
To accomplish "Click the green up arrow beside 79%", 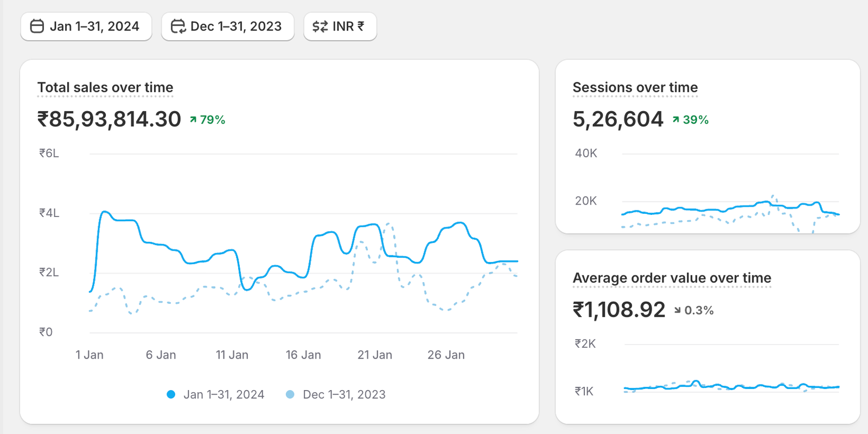I will [x=193, y=120].
